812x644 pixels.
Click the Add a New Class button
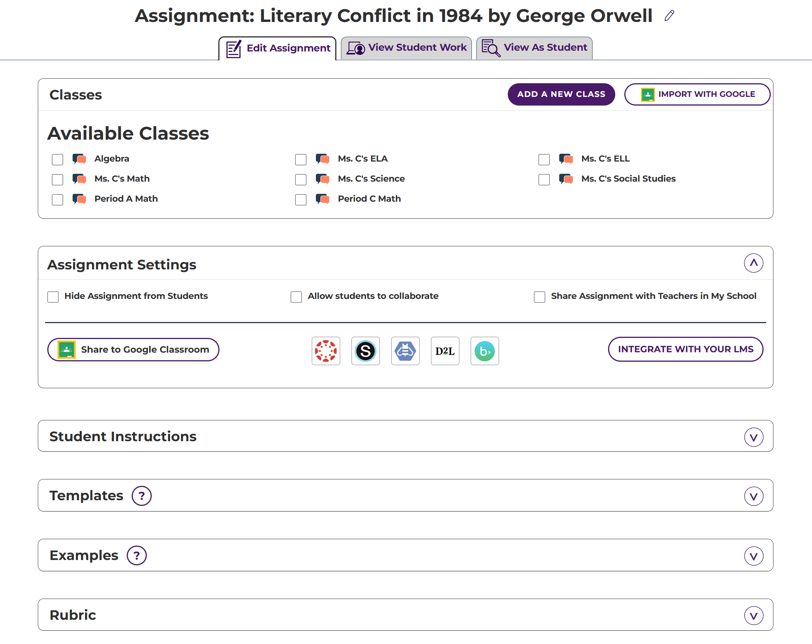pyautogui.click(x=561, y=94)
